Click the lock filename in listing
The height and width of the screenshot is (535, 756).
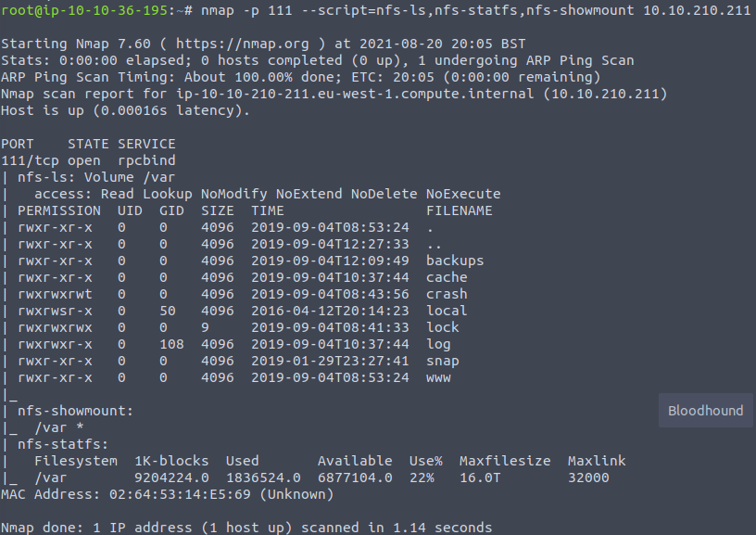(442, 327)
